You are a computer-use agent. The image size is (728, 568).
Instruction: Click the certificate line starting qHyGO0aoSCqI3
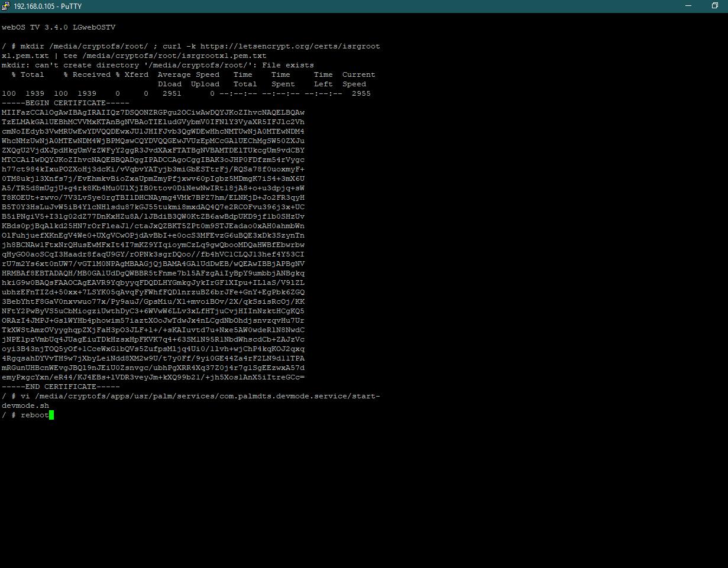(x=153, y=254)
